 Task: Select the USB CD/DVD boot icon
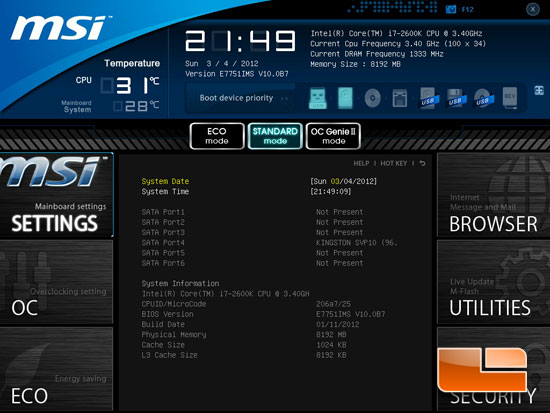(484, 98)
